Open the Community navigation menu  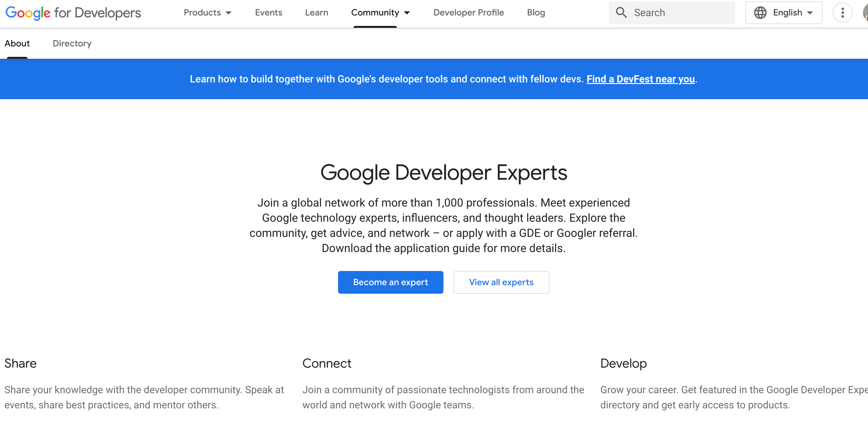(375, 13)
